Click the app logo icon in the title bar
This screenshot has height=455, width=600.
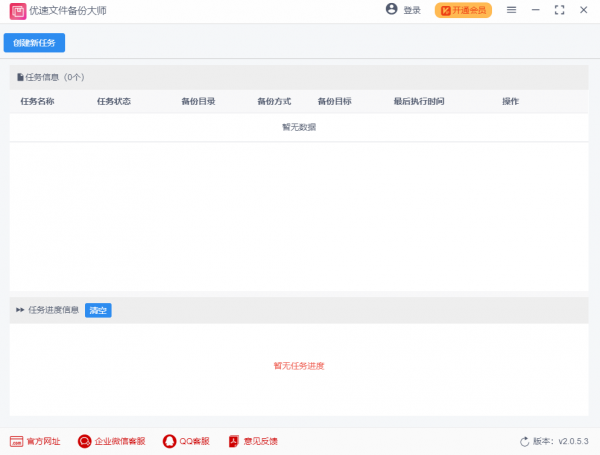point(18,11)
